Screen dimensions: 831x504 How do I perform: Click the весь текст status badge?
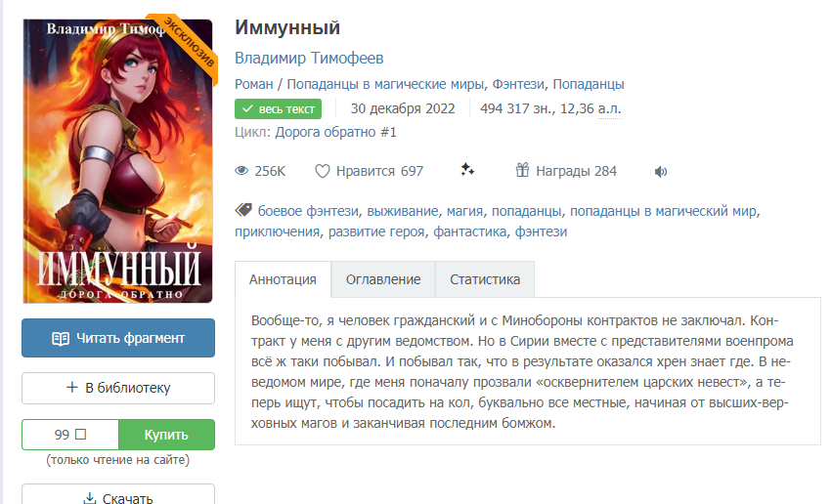coord(279,108)
